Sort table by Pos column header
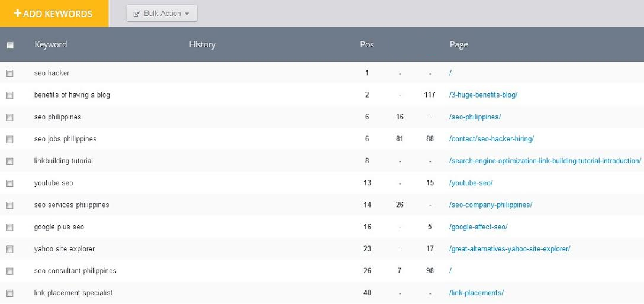 coord(367,44)
